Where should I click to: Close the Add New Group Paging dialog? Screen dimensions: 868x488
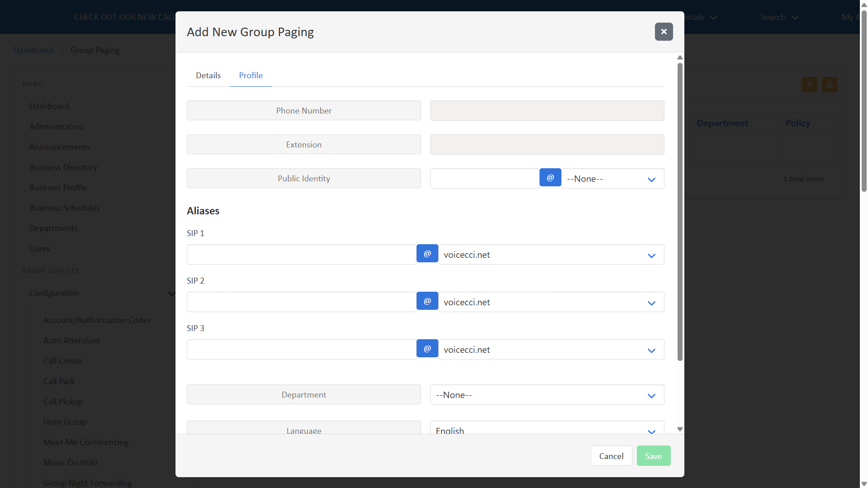664,32
